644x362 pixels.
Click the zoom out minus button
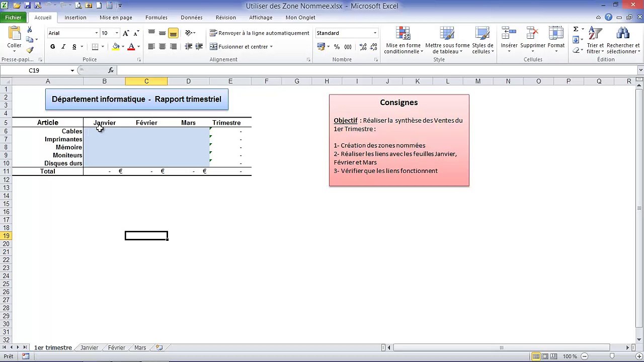(x=584, y=356)
